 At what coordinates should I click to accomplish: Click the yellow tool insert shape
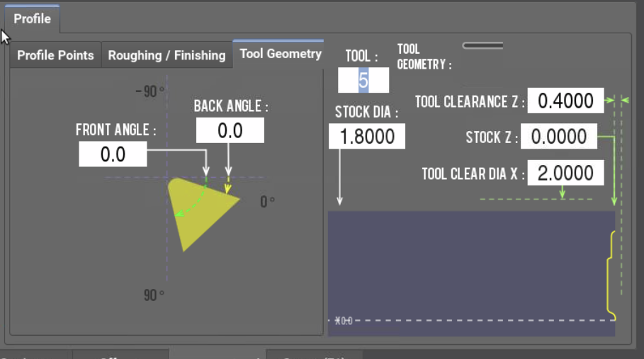point(200,211)
